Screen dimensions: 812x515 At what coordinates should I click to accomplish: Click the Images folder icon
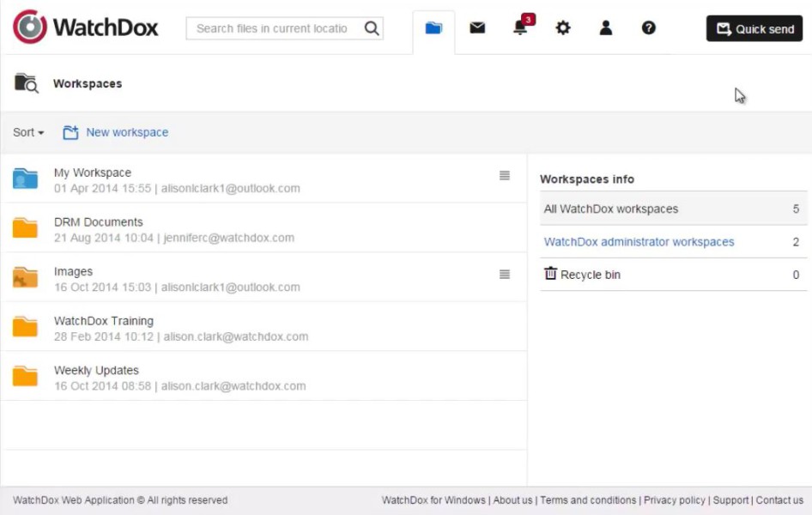coord(25,277)
